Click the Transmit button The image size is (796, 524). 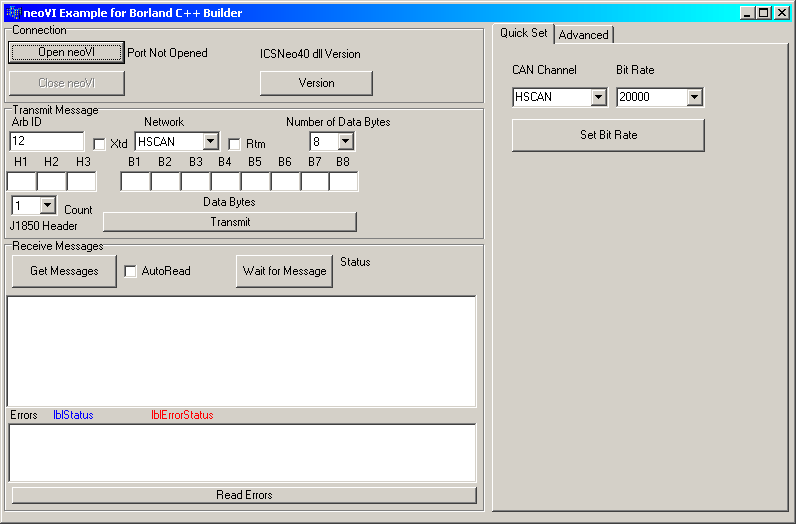(x=230, y=222)
